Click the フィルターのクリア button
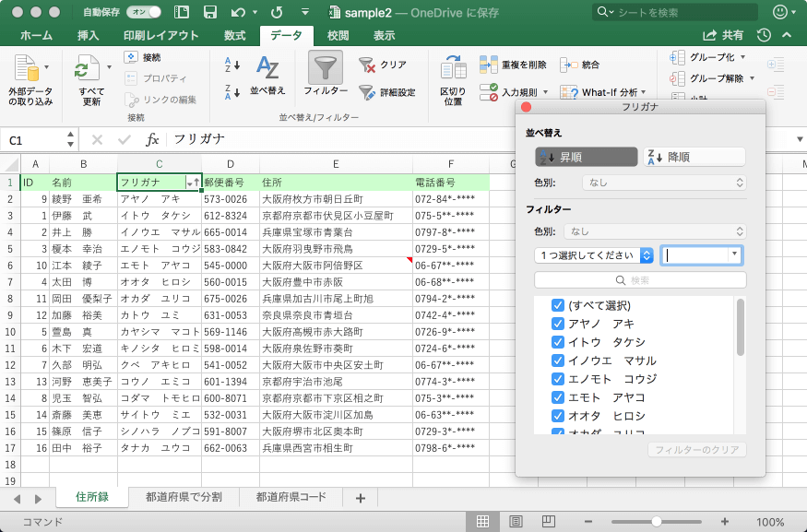807x532 pixels. click(697, 450)
